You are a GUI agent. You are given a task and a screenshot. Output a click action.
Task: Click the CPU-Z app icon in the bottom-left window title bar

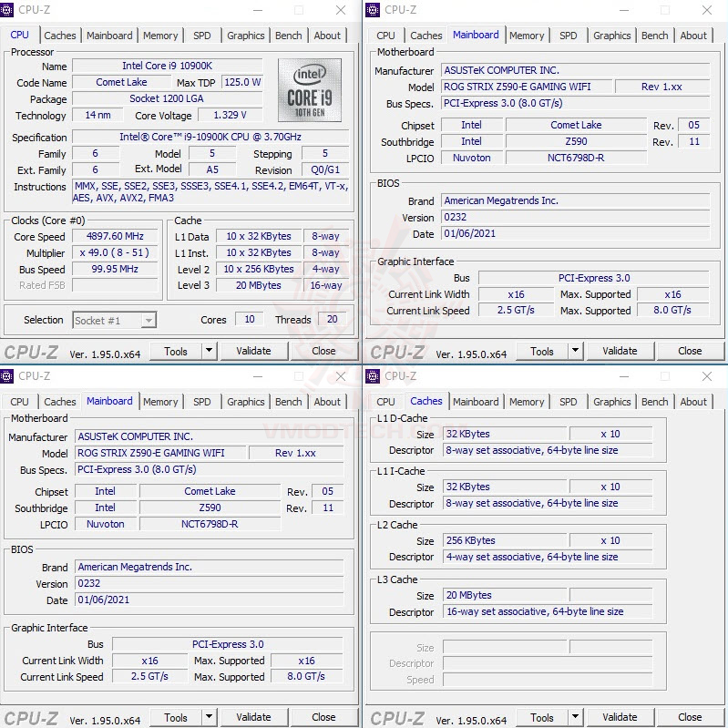pos(6,376)
